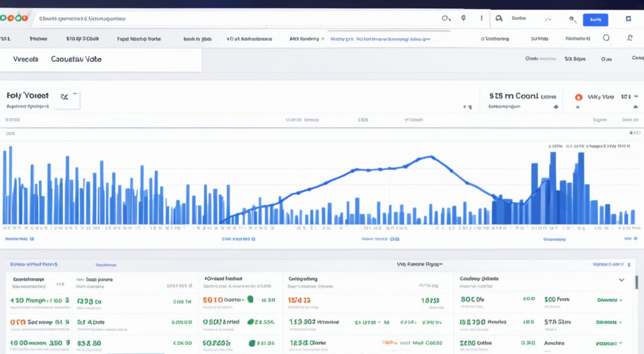644x354 pixels.
Task: Click the pin icon in the top toolbar
Action: click(463, 18)
